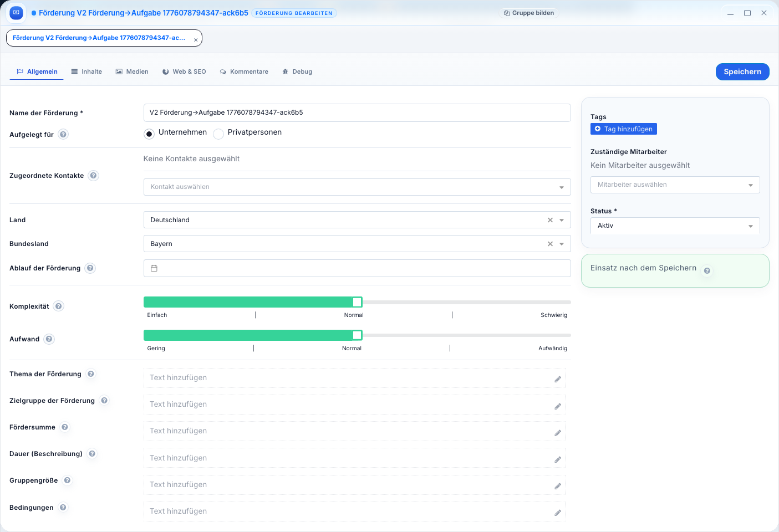The width and height of the screenshot is (779, 532).
Task: Close the Förderung V2 tab chip
Action: point(196,40)
